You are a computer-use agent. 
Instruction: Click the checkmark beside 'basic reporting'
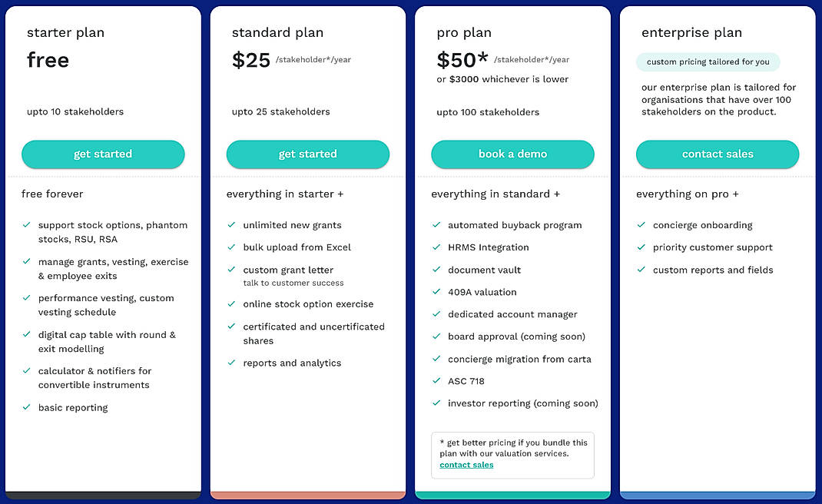[x=25, y=407]
